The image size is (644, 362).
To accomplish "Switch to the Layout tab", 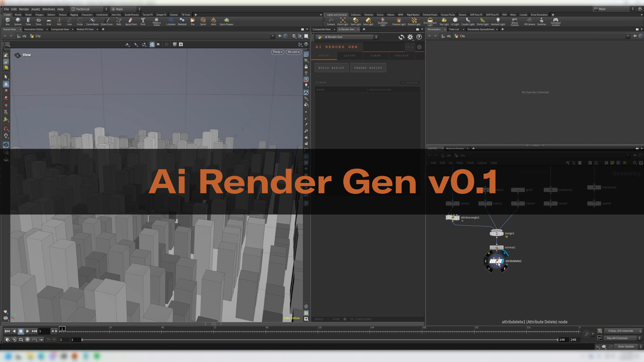I will tap(350, 56).
